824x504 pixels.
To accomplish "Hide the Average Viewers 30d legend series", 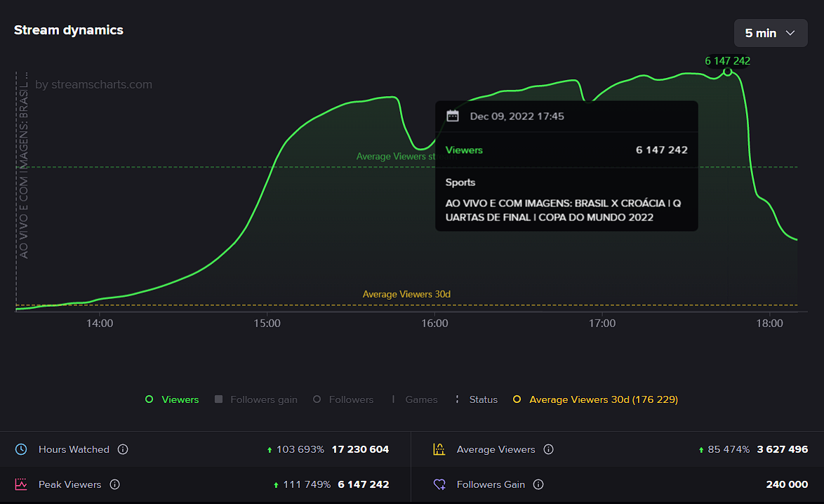I will click(x=595, y=399).
